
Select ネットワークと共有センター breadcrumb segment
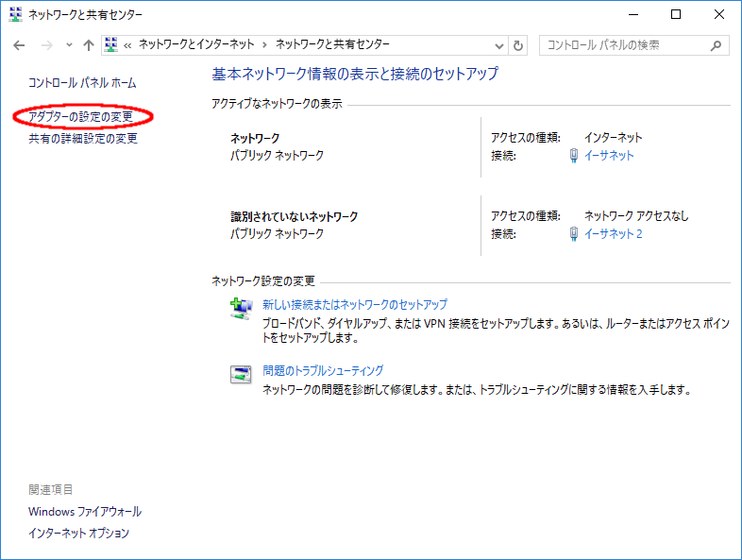click(332, 45)
